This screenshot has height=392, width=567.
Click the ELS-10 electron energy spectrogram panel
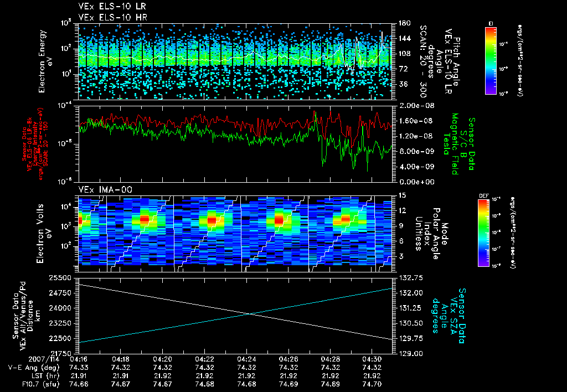click(235, 61)
